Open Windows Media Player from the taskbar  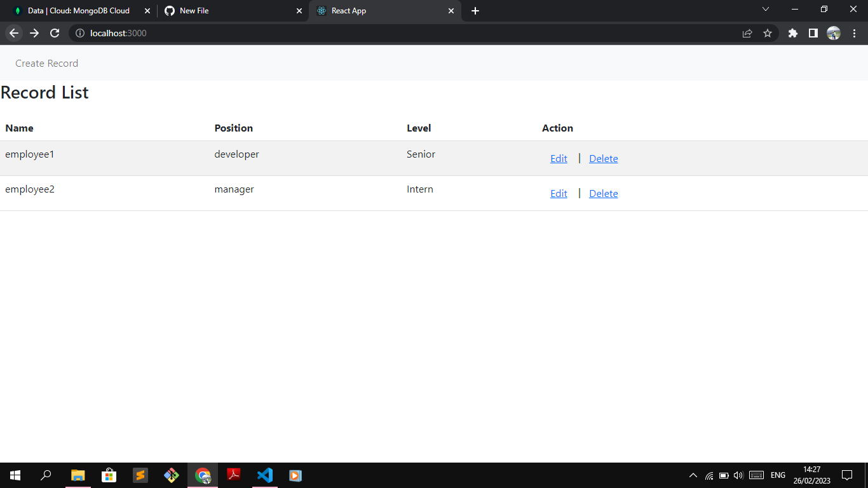point(295,475)
